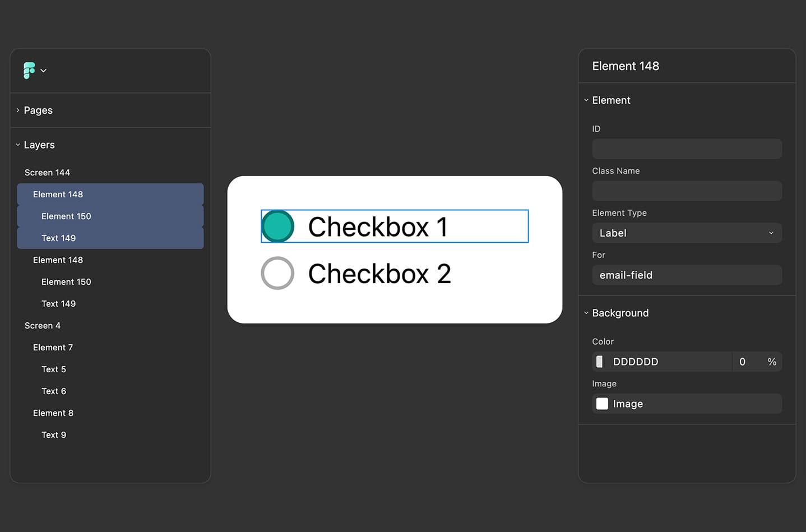Select the Screen 4 layer
806x532 pixels.
(x=42, y=325)
